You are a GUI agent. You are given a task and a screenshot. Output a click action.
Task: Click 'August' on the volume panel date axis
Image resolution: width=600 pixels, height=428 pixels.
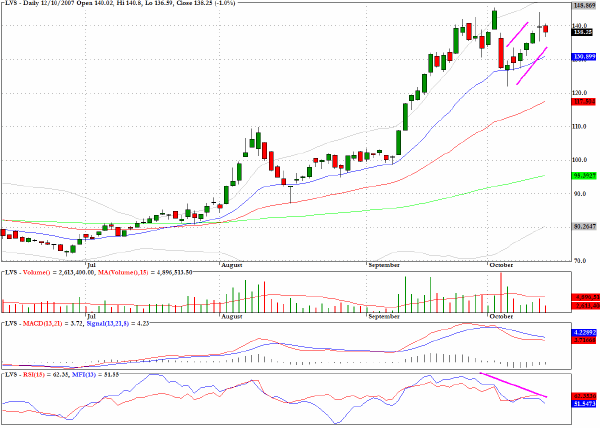(232, 316)
